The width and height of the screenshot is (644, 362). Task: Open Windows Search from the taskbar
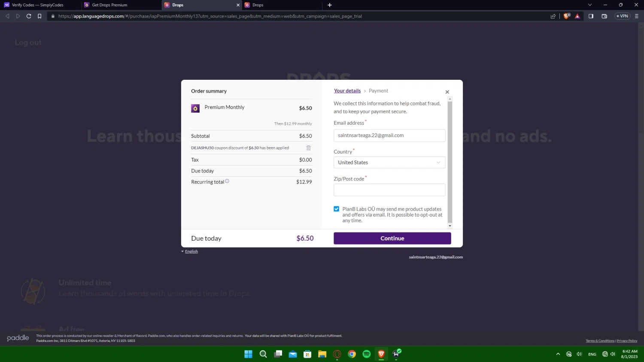[263, 354]
